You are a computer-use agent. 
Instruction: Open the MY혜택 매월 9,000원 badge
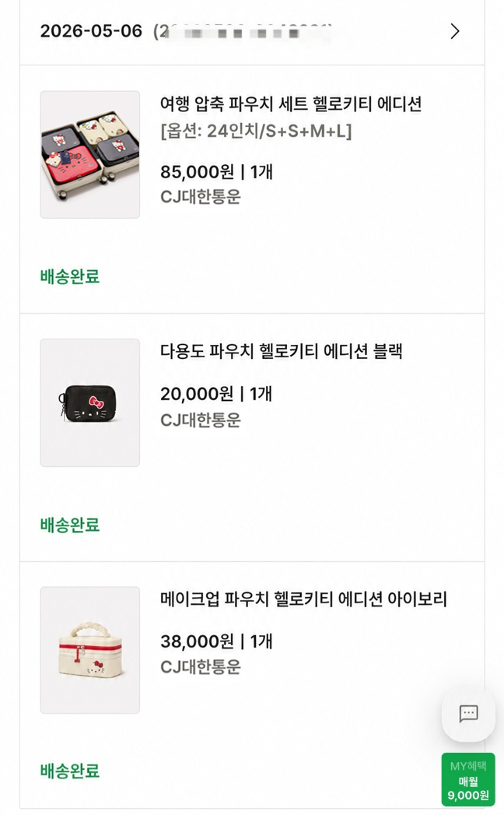click(x=468, y=780)
